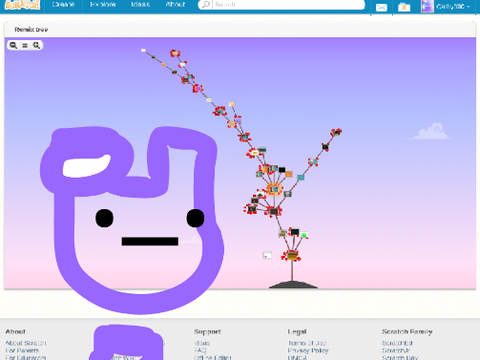Screen dimensions: 480x360
Task: Open the Privacy Policy link
Action: (308, 350)
